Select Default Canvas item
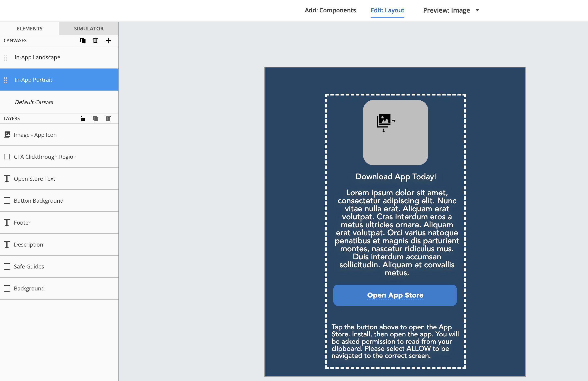 coord(34,102)
